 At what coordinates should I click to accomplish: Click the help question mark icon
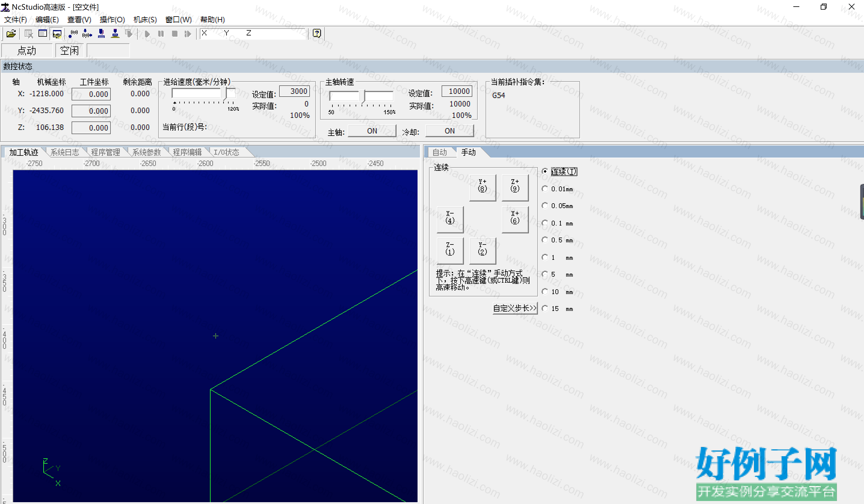pos(317,33)
